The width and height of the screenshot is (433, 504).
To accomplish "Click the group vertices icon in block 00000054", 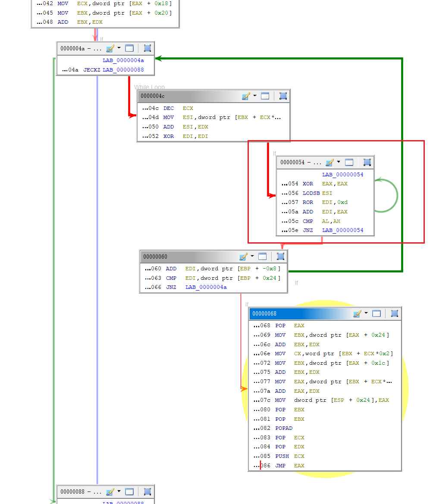I will point(367,162).
